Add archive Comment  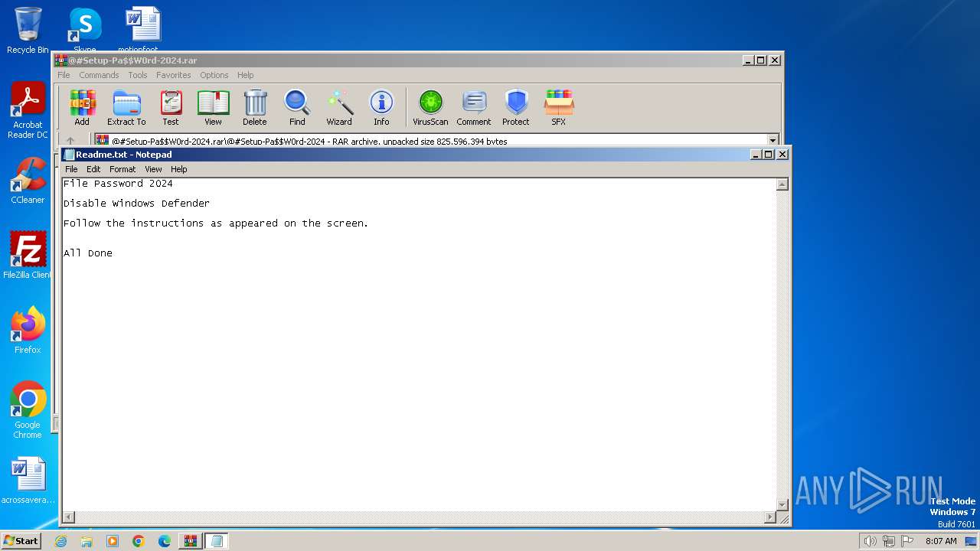pyautogui.click(x=474, y=108)
